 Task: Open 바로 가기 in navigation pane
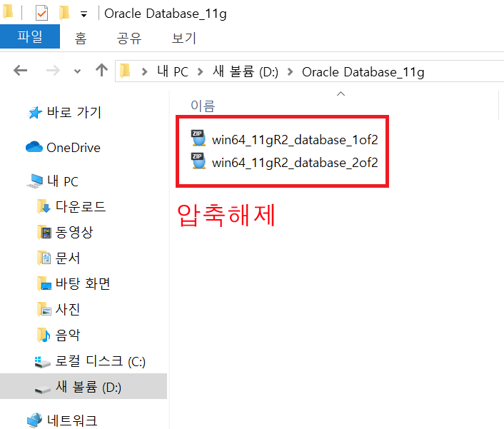tap(74, 112)
